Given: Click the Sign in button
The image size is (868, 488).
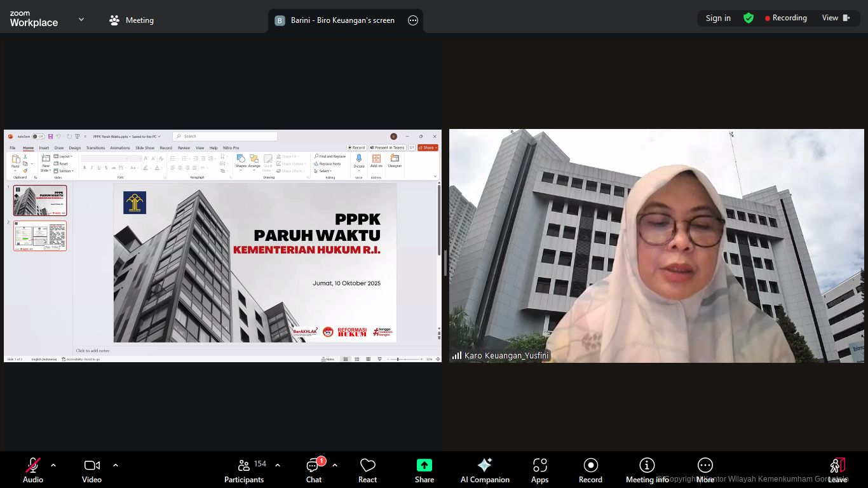Looking at the screenshot, I should click(718, 18).
